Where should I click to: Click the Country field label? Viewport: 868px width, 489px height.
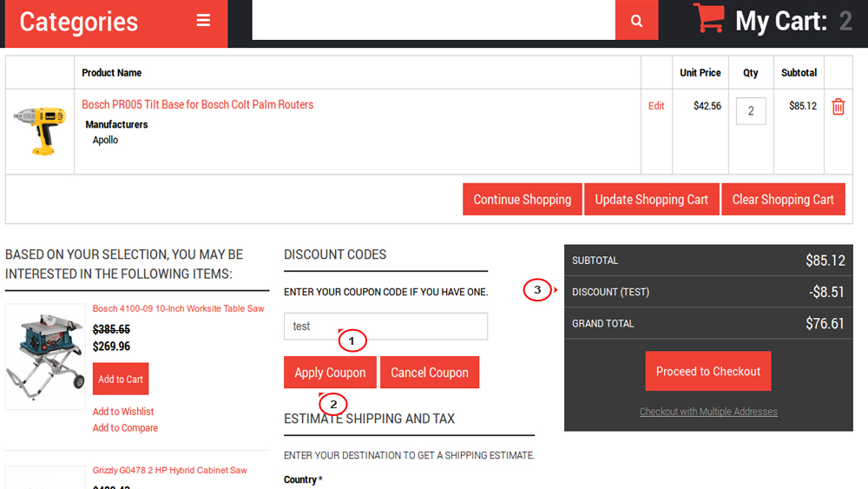[303, 479]
